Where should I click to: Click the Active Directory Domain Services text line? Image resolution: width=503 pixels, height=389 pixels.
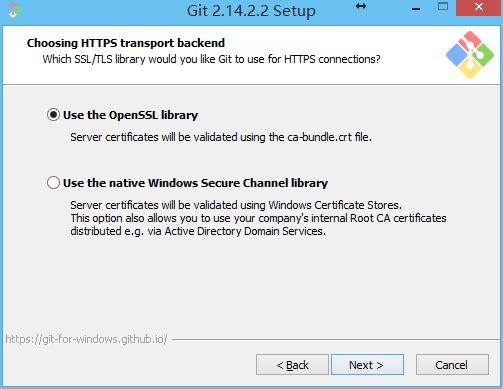click(x=198, y=231)
